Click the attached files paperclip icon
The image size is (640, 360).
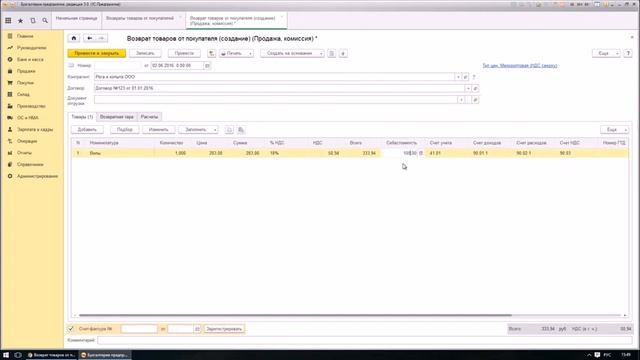tap(343, 53)
